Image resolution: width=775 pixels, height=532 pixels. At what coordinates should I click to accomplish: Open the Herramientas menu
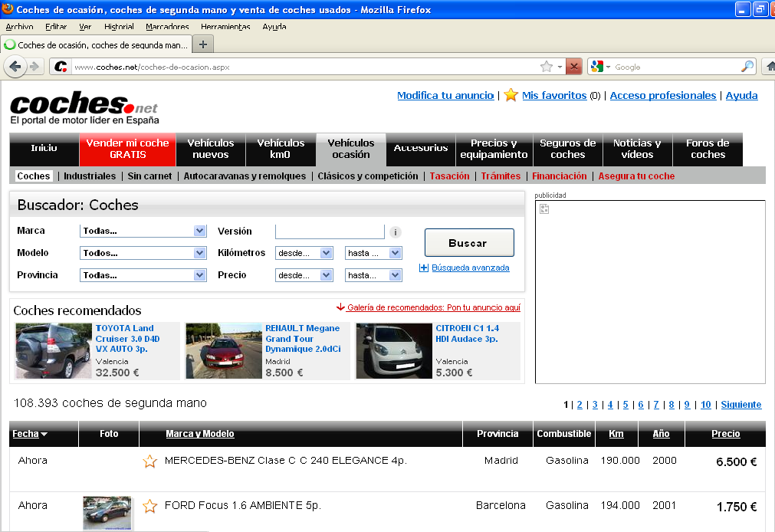coord(225,27)
